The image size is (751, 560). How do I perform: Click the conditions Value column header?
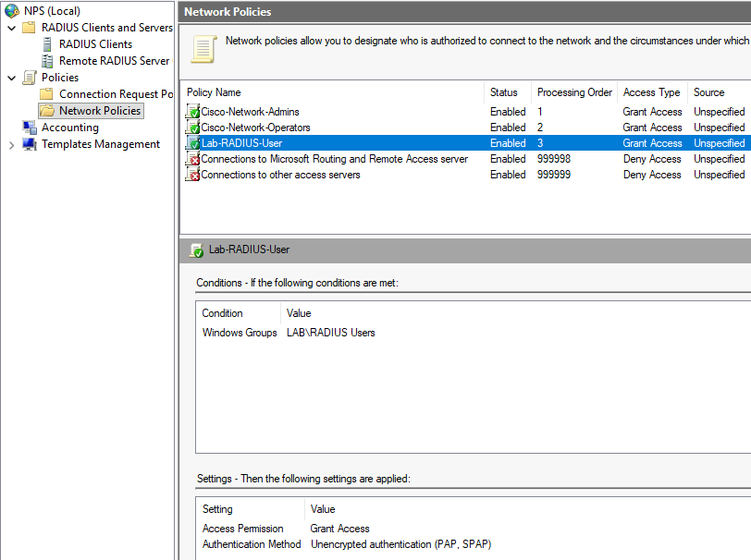pos(299,313)
